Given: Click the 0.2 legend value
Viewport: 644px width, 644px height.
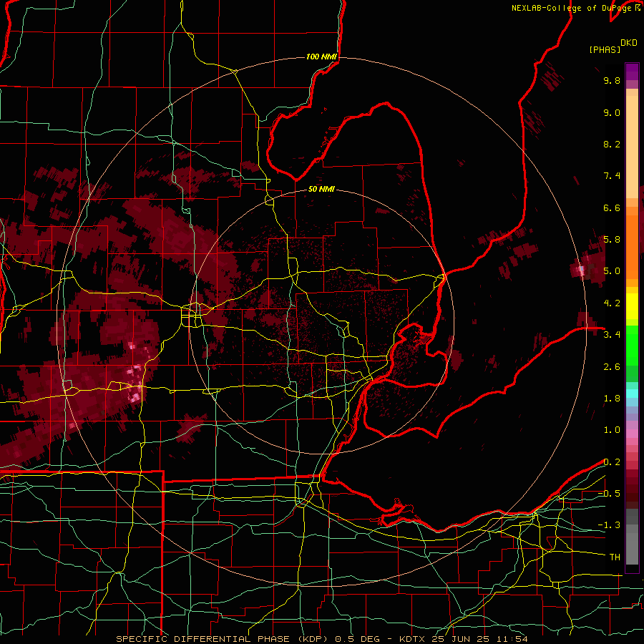Looking at the screenshot, I should [x=612, y=462].
